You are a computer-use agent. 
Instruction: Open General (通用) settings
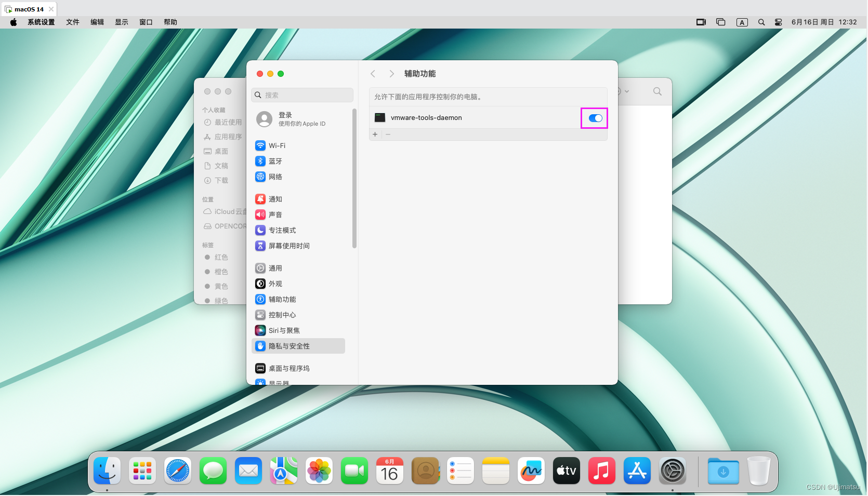[x=298, y=268]
